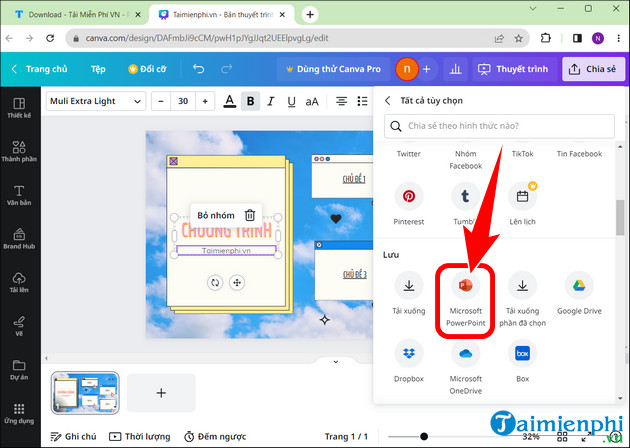Click the Chrome address bar URL
Viewport: 630px width, 448px height.
(x=207, y=38)
